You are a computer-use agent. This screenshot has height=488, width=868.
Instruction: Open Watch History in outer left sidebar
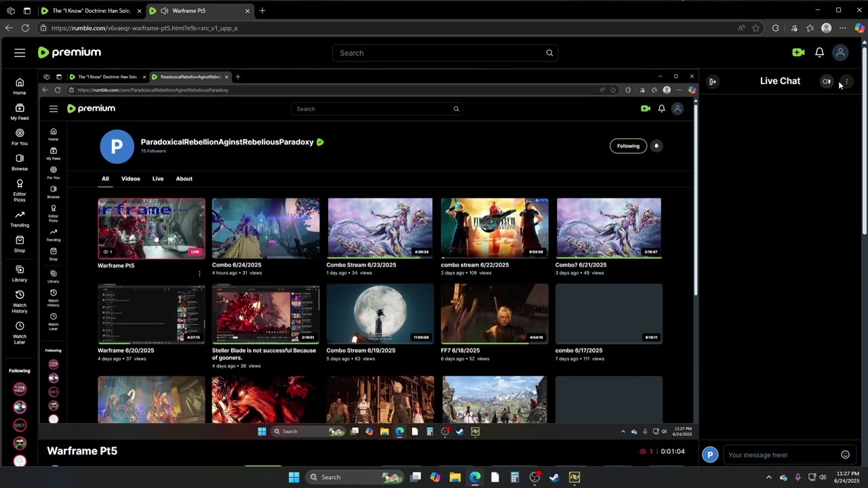(20, 302)
